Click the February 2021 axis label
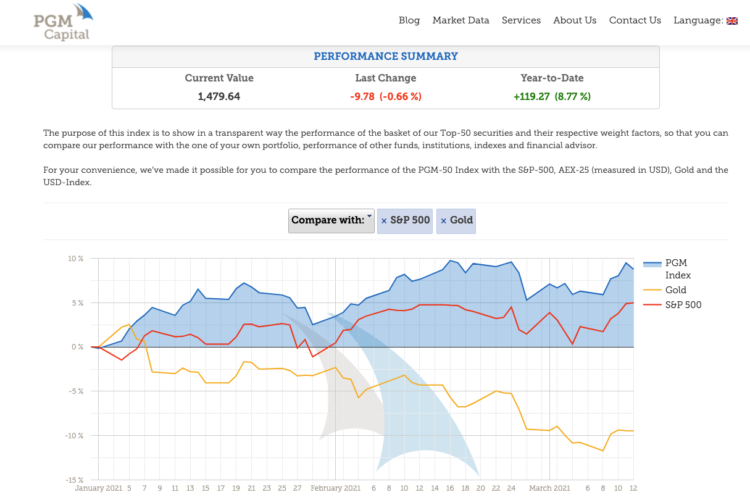 coord(334,489)
